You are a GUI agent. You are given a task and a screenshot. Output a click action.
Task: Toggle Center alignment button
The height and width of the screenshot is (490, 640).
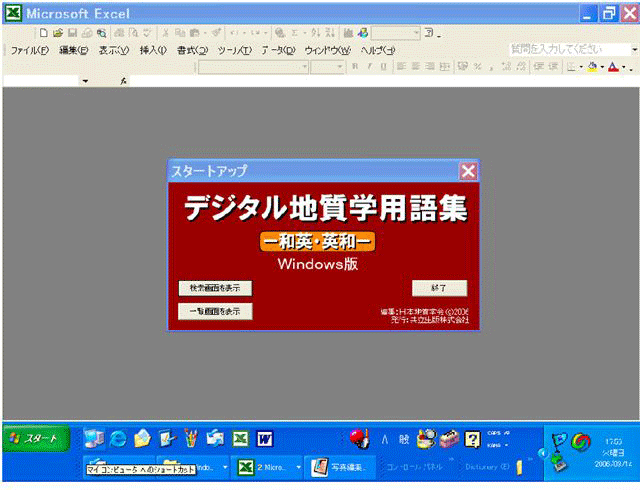(x=416, y=67)
